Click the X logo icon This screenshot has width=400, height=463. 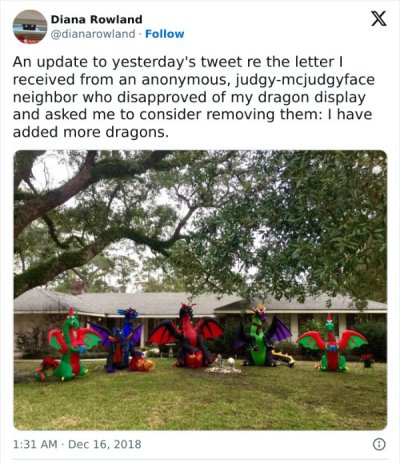[x=379, y=18]
